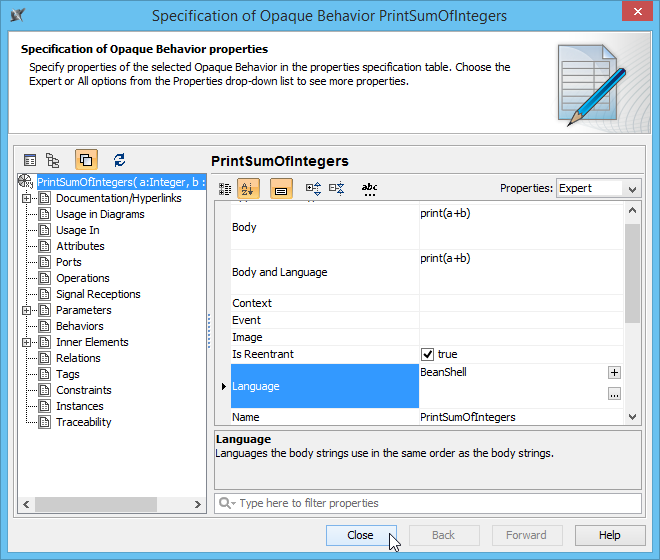The image size is (660, 560).
Task: Uncheck the Is Reentrant checkbox
Action: pyautogui.click(x=427, y=354)
